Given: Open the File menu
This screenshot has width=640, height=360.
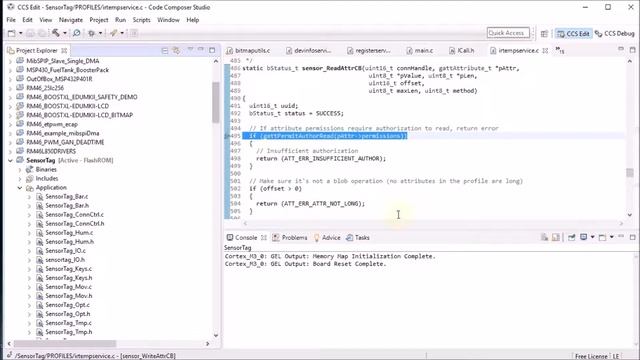Looking at the screenshot, I should (11, 20).
